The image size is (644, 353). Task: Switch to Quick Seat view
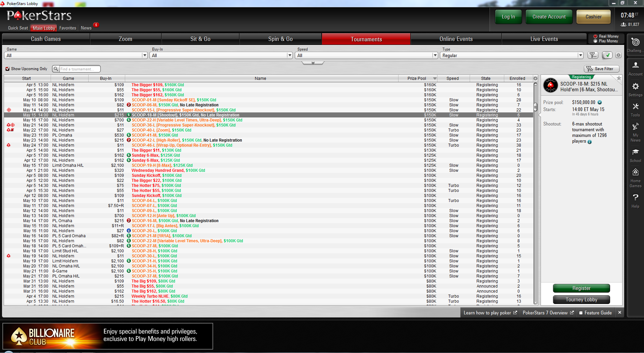(x=18, y=28)
